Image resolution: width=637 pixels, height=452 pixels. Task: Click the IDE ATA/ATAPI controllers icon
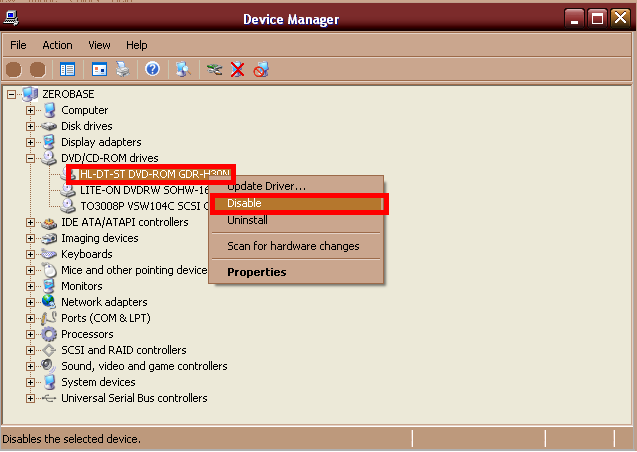[x=49, y=222]
